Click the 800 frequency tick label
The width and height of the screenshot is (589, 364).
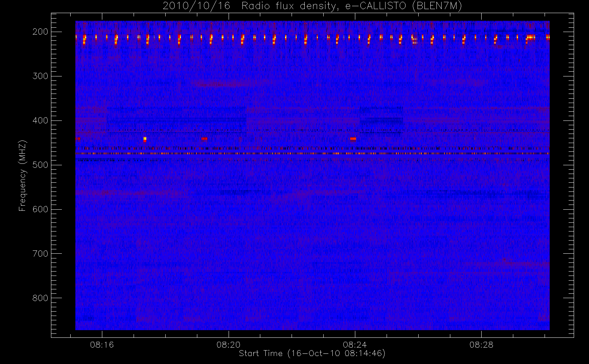(40, 298)
